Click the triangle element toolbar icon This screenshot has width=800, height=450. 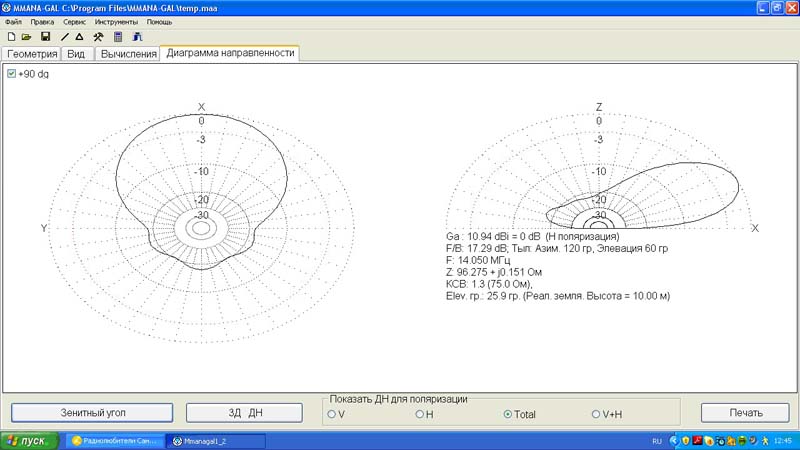click(80, 36)
